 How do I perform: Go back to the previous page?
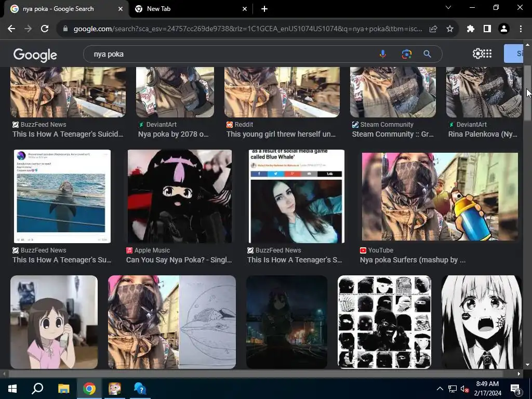(x=11, y=29)
